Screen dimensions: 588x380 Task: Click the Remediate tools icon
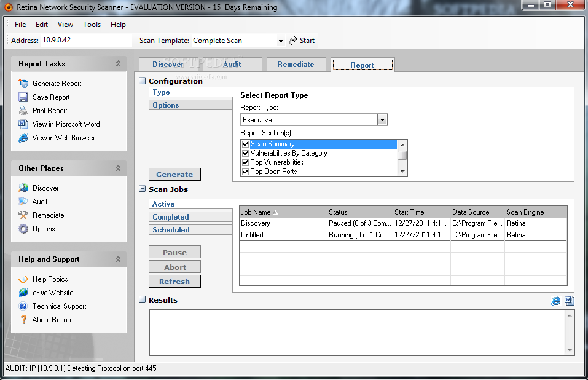click(23, 215)
